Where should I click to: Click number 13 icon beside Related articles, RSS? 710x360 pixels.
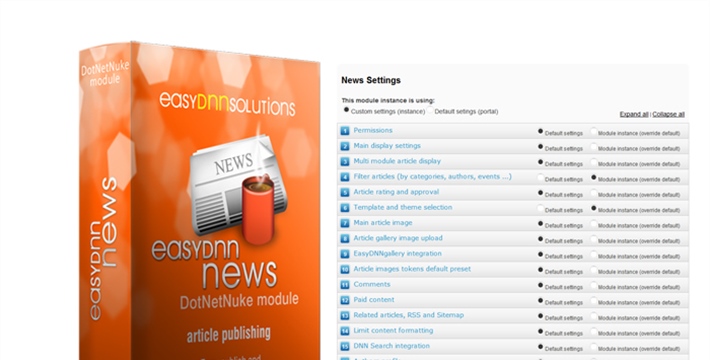[x=345, y=316]
